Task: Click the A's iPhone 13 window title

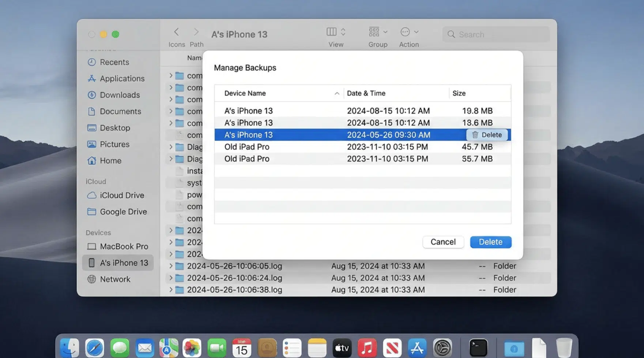Action: click(x=240, y=34)
